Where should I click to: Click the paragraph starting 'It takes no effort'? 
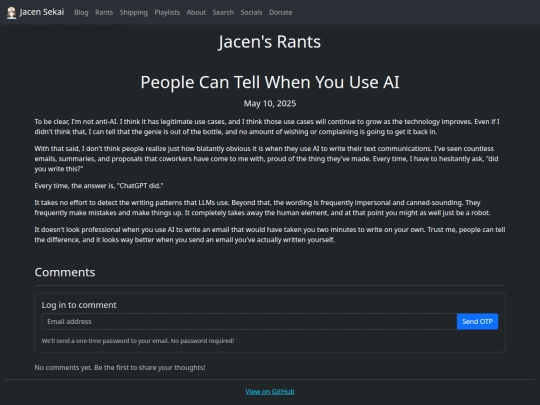(262, 208)
